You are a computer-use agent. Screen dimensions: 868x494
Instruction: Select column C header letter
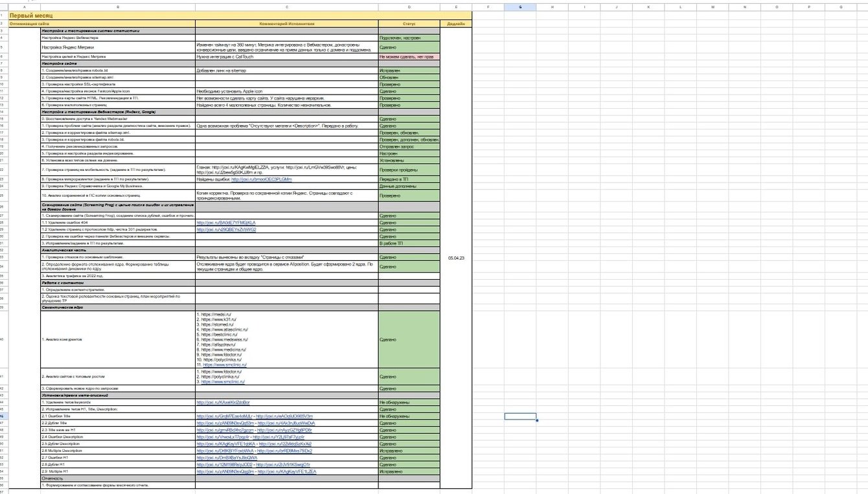(286, 6)
